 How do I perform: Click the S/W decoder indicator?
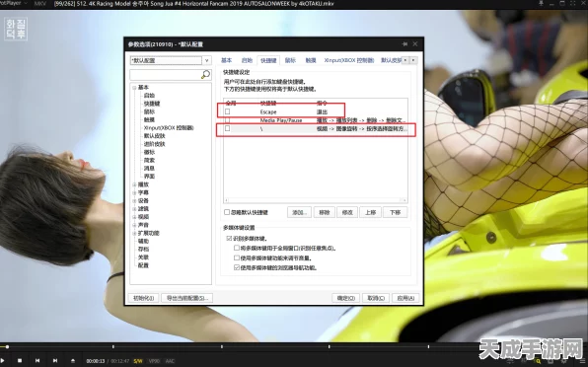(x=138, y=361)
